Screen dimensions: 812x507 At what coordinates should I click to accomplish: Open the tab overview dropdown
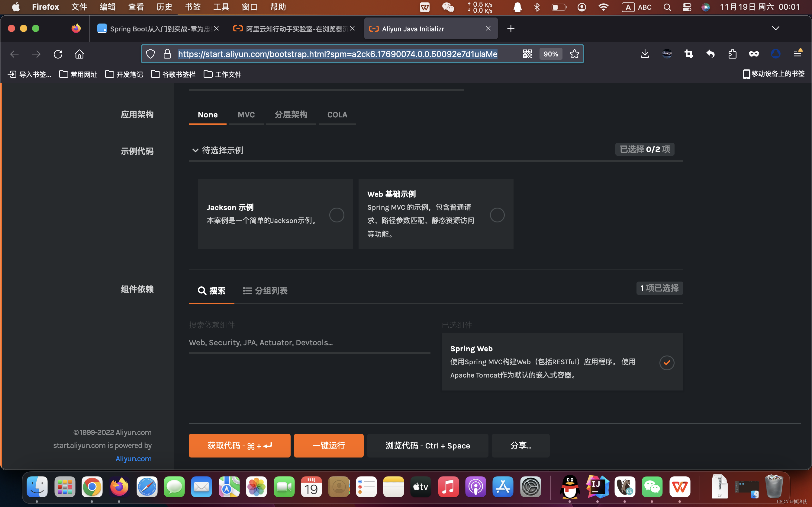pos(776,28)
